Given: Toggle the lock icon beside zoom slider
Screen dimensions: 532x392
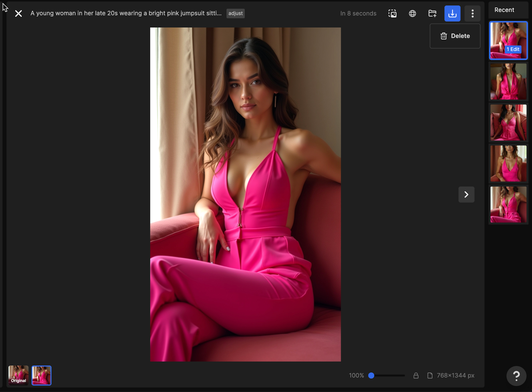Looking at the screenshot, I should tap(416, 375).
